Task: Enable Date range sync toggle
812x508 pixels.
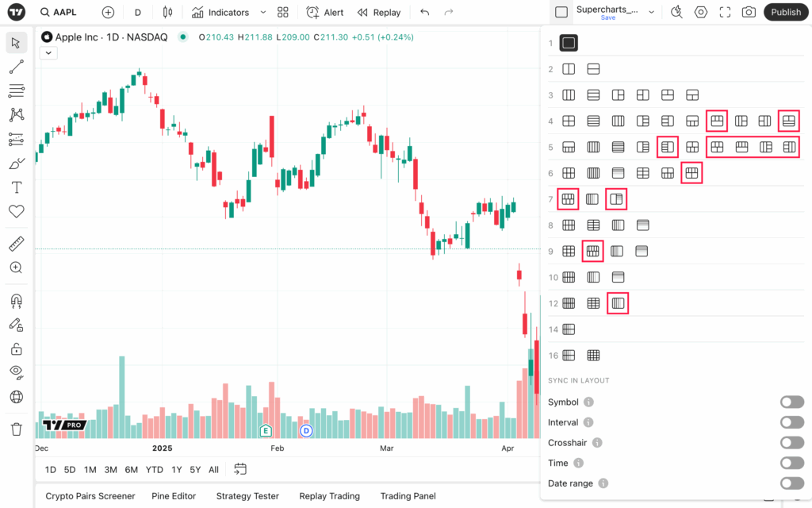Action: click(x=792, y=483)
